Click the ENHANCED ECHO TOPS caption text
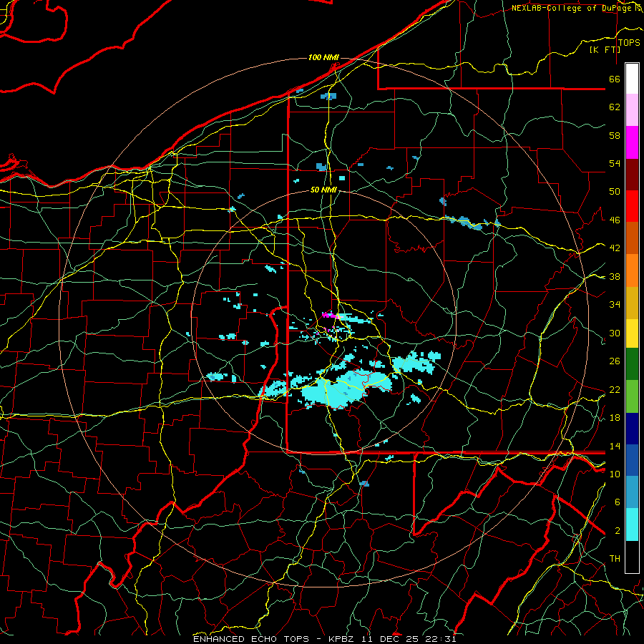 [x=251, y=639]
